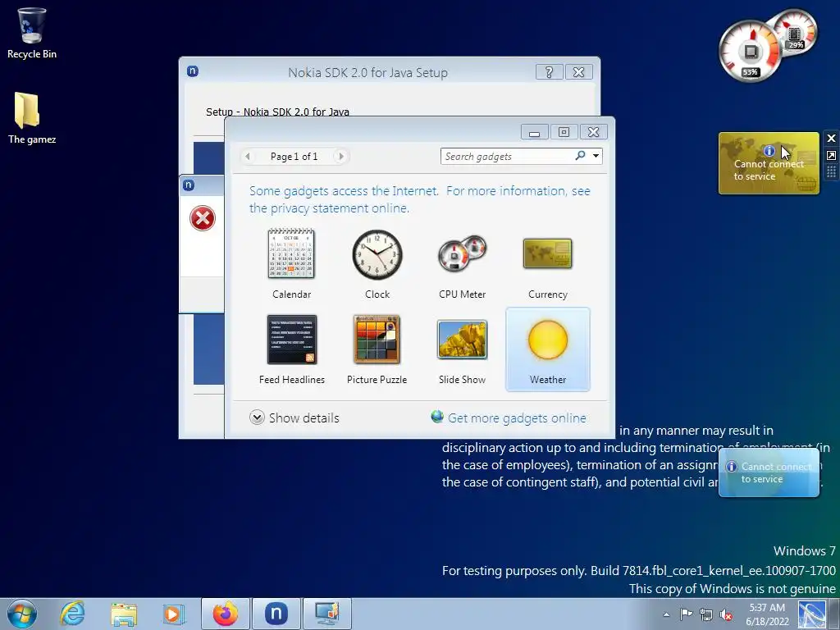Image resolution: width=840 pixels, height=630 pixels.
Task: Click the Nokia SDK Setup title icon
Action: [192, 71]
